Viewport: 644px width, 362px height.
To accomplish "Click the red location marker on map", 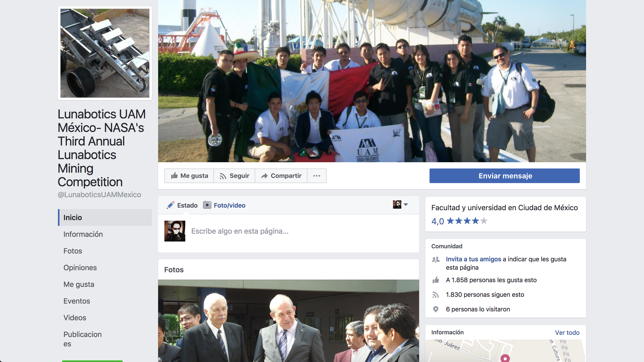I will click(505, 358).
